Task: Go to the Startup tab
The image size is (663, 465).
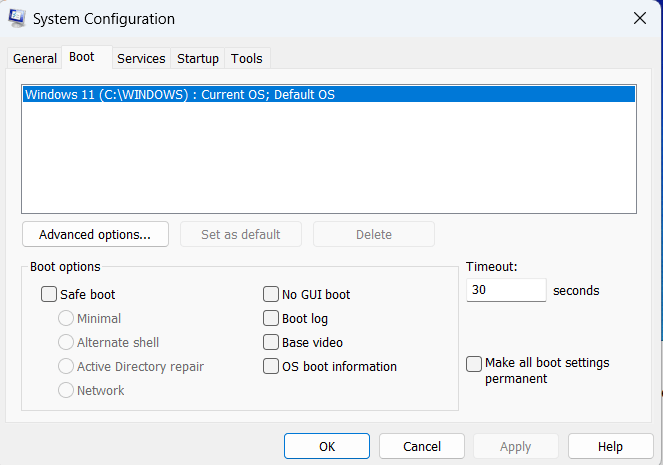Action: click(x=197, y=58)
